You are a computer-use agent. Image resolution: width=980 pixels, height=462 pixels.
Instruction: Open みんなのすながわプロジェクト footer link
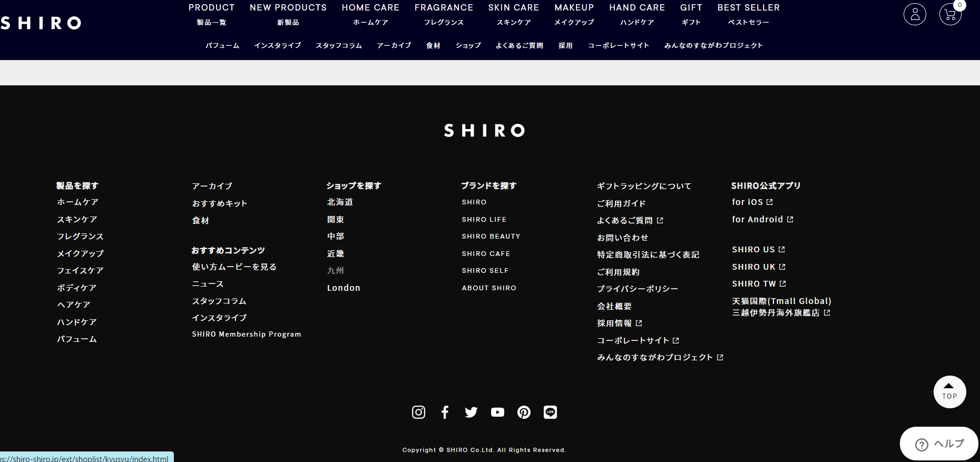[660, 357]
